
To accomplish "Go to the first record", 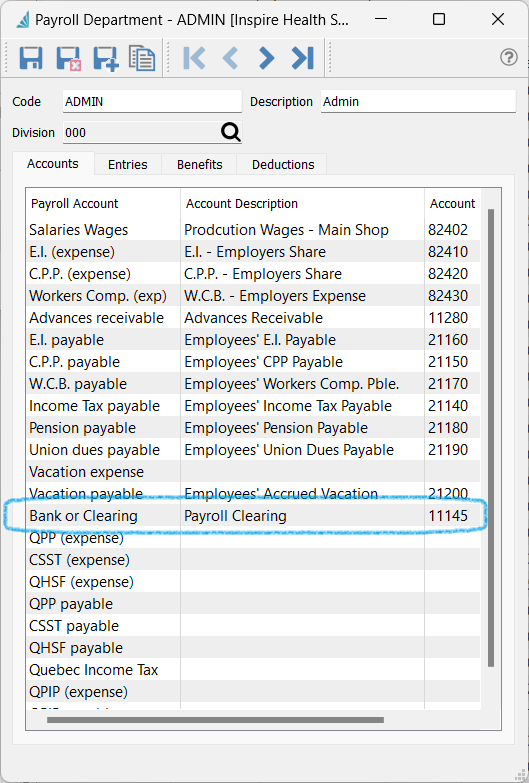I will (194, 58).
